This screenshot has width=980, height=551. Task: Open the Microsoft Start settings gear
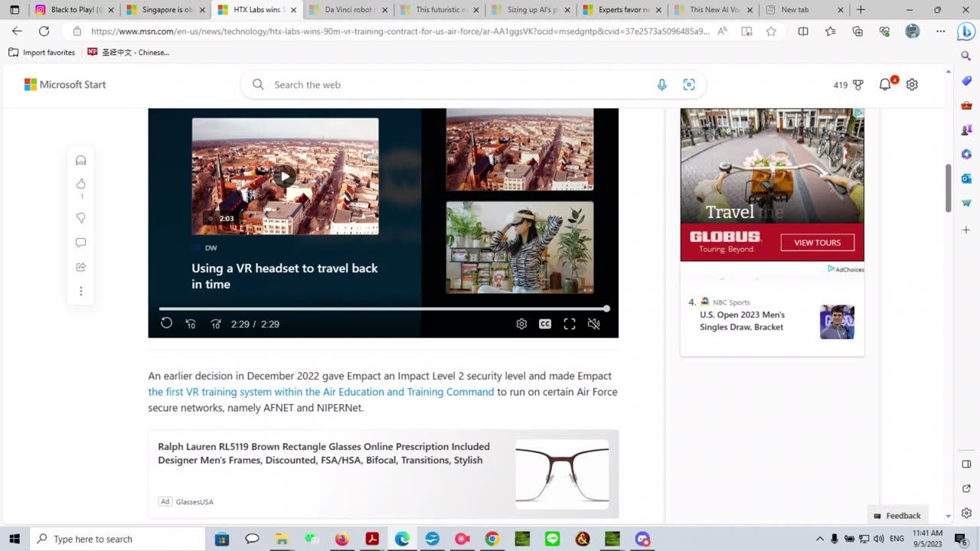coord(912,85)
